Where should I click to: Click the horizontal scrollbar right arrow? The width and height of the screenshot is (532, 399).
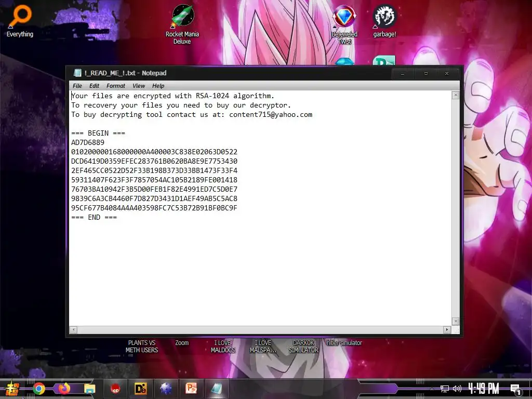click(x=447, y=329)
